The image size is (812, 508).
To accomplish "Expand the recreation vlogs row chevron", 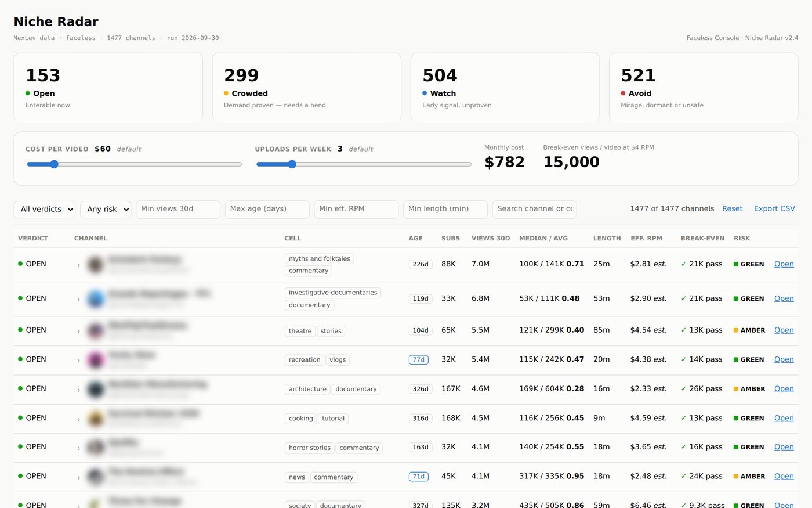I will click(79, 361).
